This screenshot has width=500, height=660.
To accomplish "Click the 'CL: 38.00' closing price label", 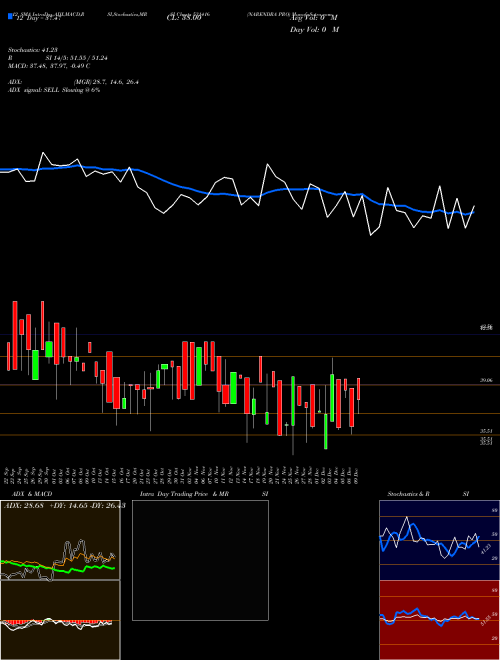I will (x=184, y=18).
